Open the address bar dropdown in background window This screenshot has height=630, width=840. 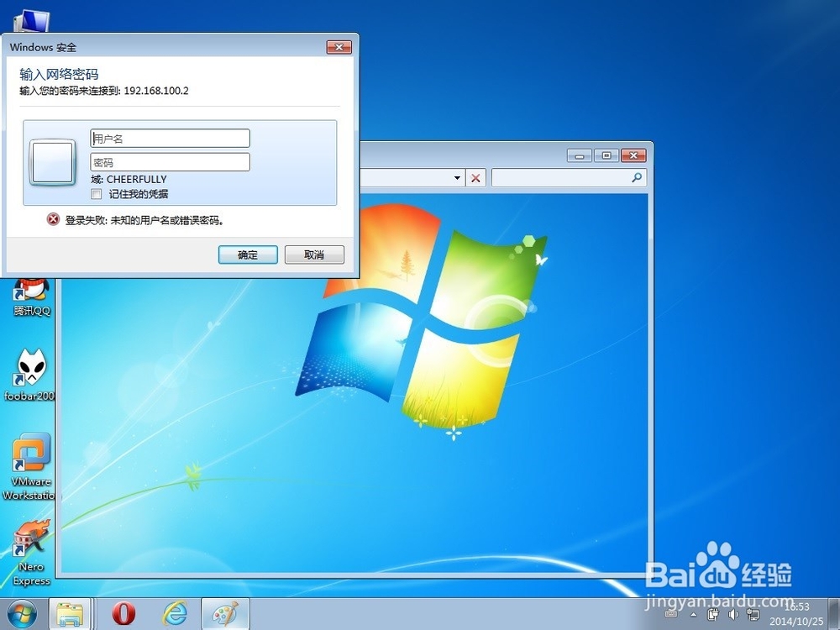[458, 178]
